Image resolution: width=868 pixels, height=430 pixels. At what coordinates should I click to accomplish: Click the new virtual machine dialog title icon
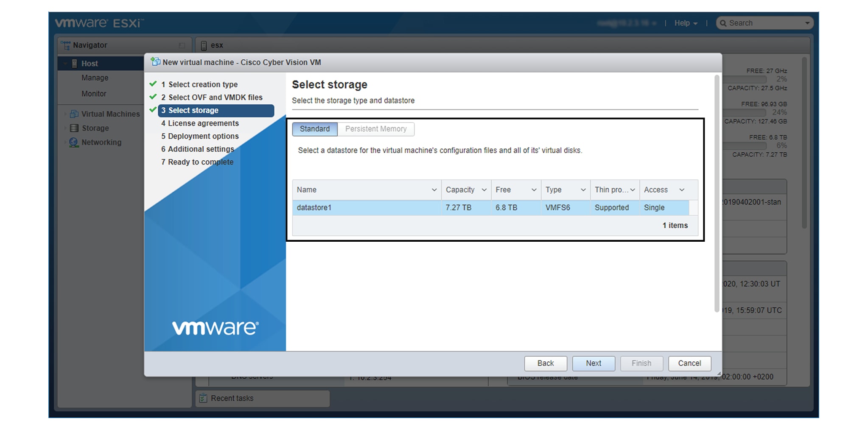(156, 62)
